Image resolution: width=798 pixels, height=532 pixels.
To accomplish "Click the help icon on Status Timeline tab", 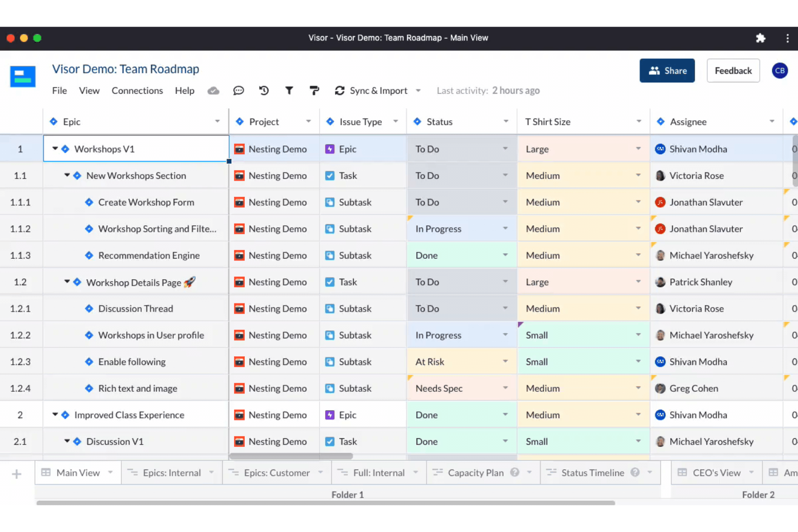I will coord(635,472).
